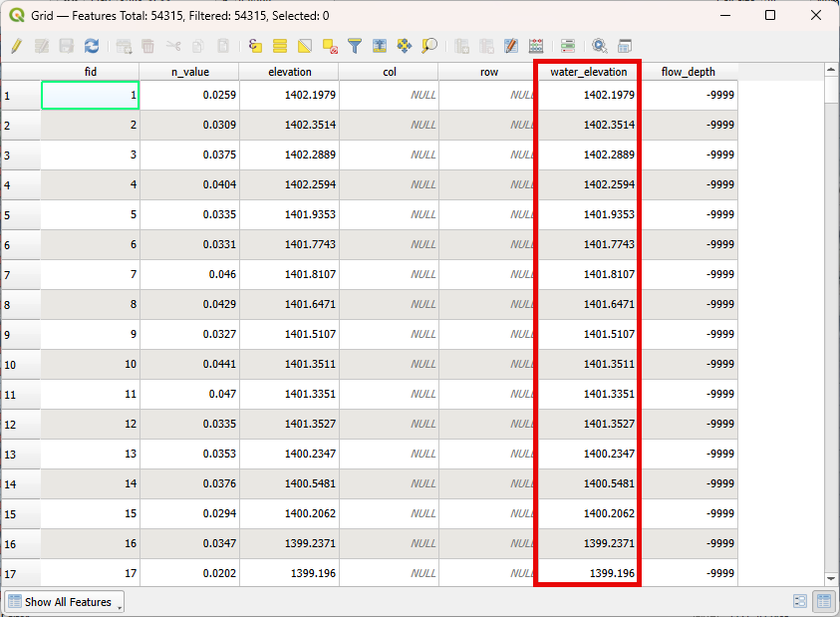The width and height of the screenshot is (840, 617).
Task: Switch to table view
Action: 823,601
